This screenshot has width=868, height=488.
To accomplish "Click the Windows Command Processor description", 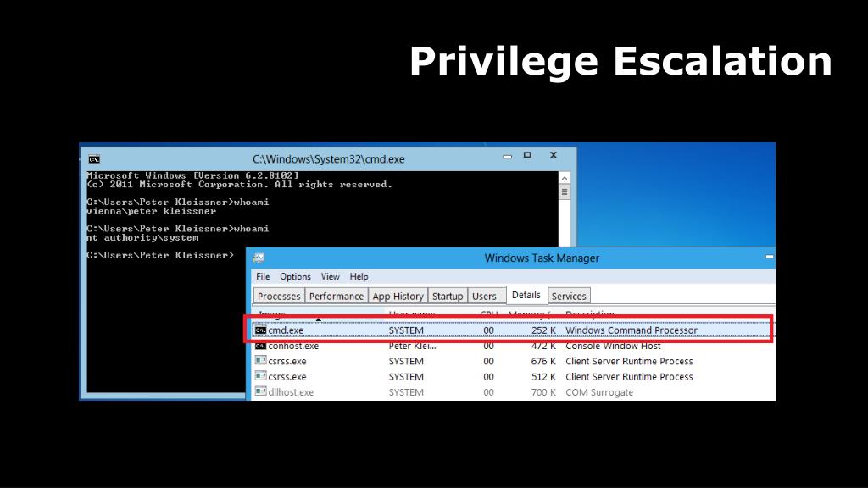I will click(631, 330).
